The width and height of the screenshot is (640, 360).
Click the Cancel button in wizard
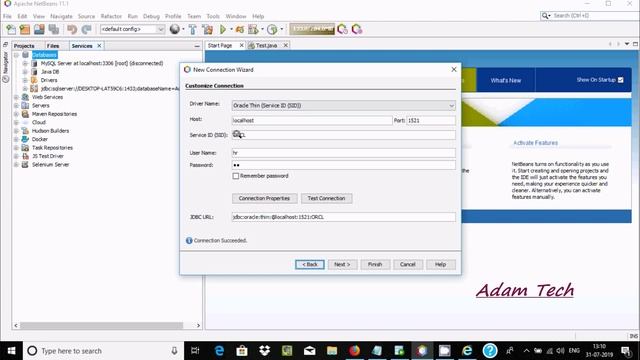[408, 264]
